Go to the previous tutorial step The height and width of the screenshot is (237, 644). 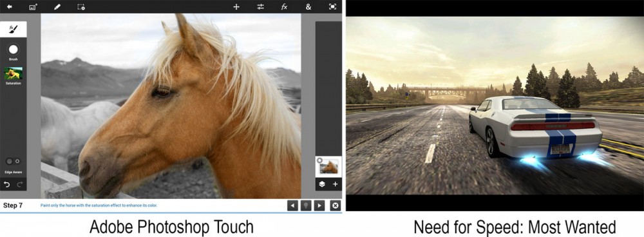click(x=292, y=205)
